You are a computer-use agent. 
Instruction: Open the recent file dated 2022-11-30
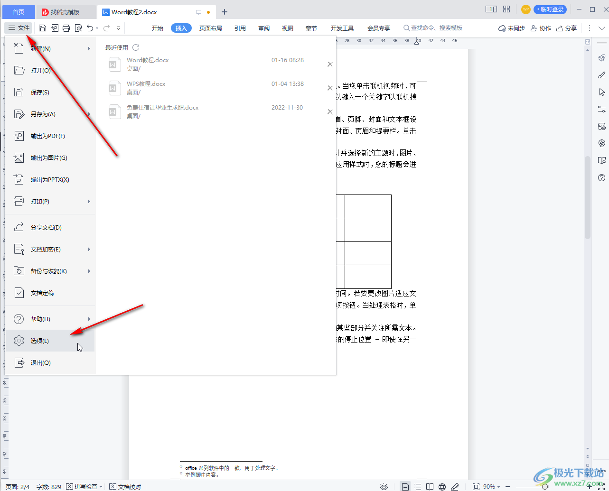216,111
